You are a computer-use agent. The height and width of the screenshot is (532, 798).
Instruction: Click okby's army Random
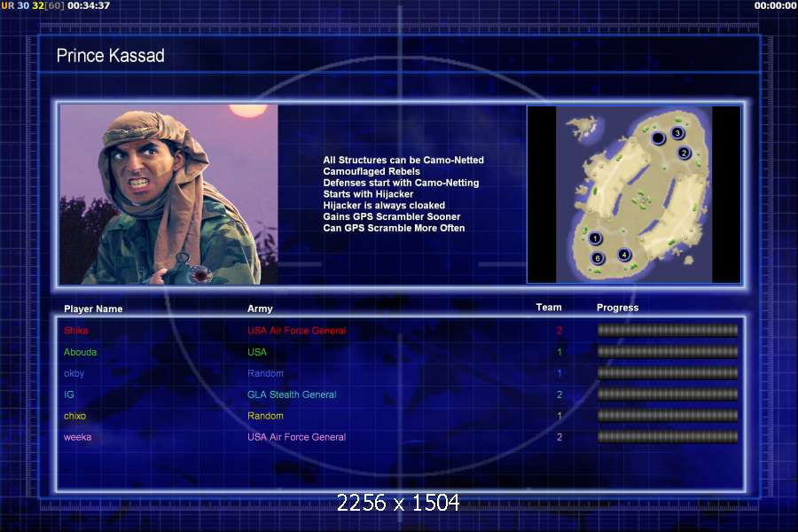tap(266, 373)
